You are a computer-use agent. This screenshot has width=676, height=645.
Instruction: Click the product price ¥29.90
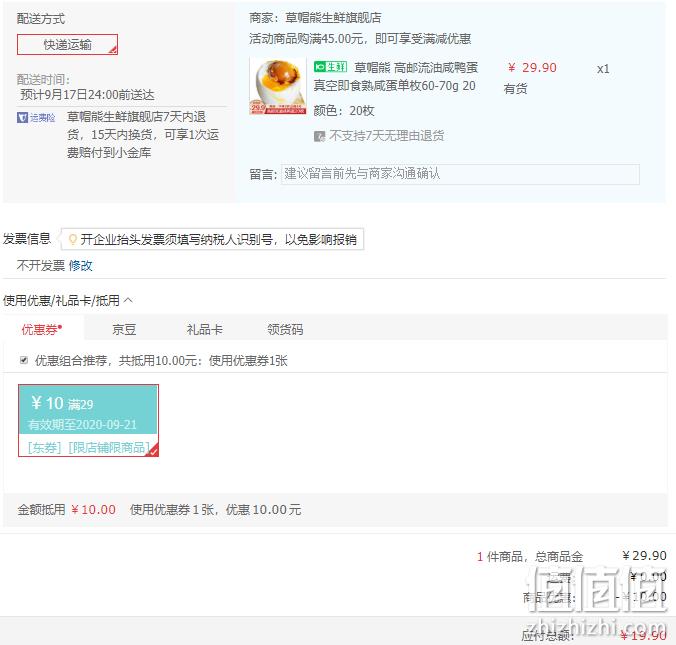click(532, 68)
